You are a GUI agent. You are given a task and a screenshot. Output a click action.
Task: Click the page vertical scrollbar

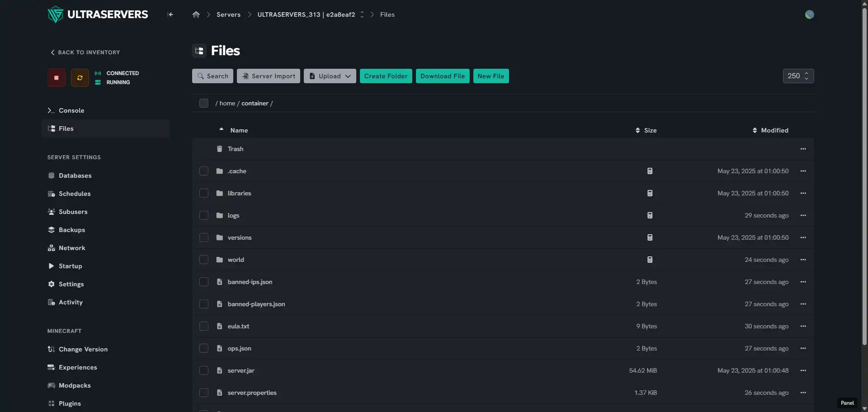pyautogui.click(x=864, y=176)
